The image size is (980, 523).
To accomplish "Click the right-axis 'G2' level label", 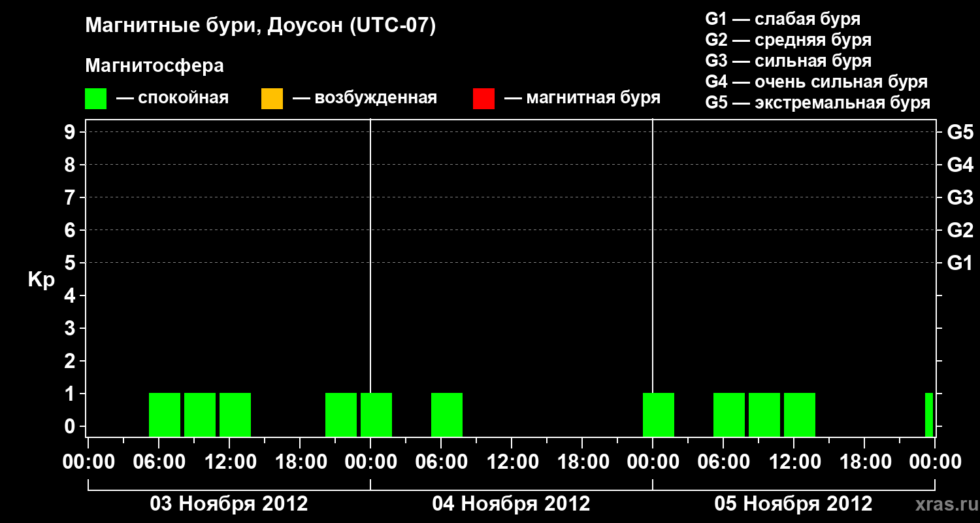I will [x=960, y=230].
